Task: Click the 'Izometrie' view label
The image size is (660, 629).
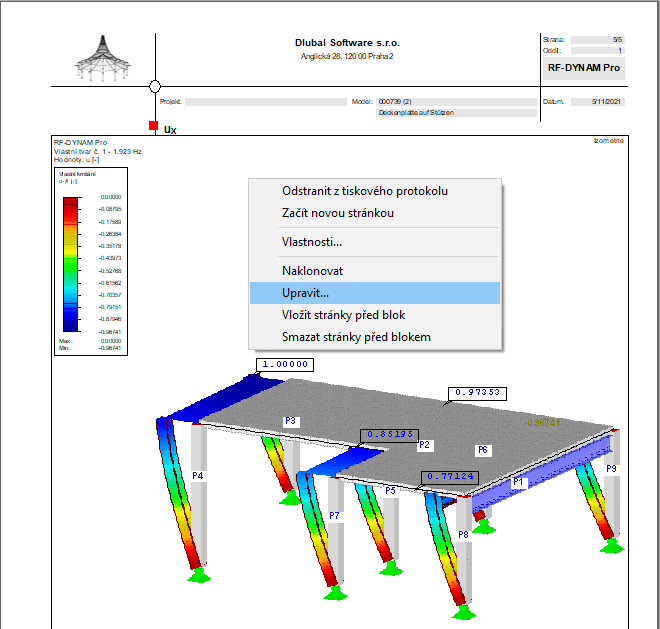Action: click(x=609, y=141)
